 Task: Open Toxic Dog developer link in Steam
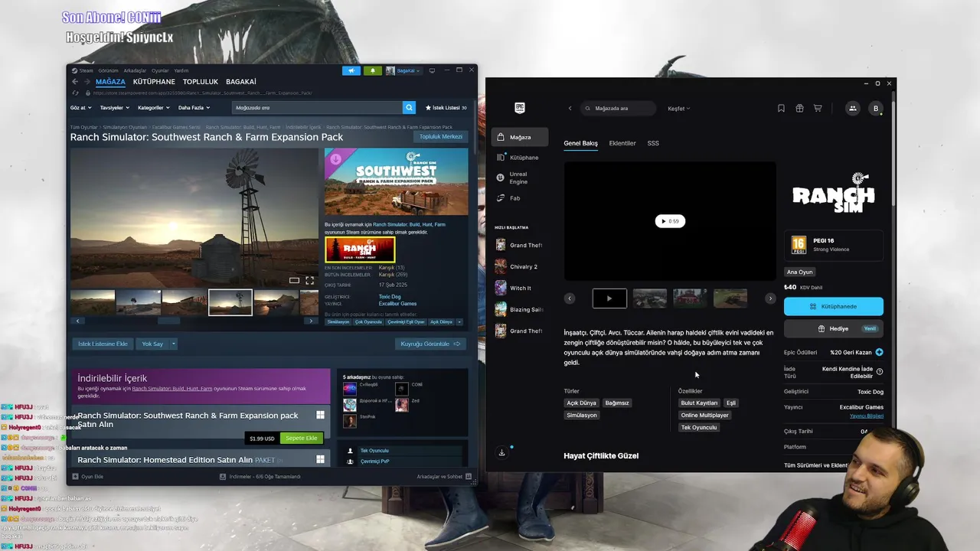388,296
